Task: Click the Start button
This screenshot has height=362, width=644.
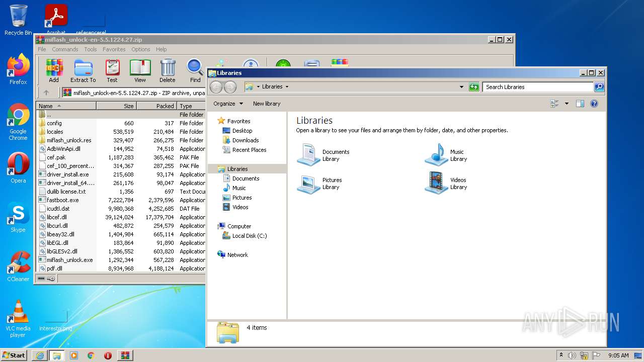Action: [14, 355]
